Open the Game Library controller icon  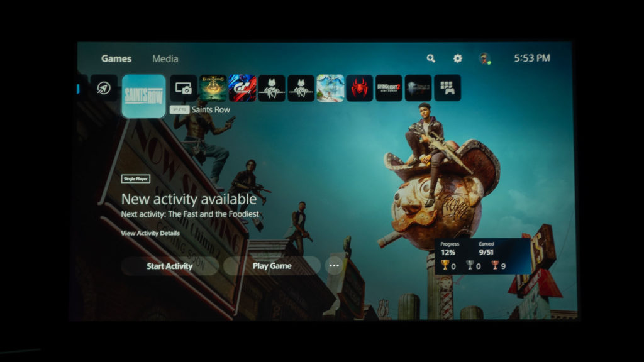tap(447, 88)
